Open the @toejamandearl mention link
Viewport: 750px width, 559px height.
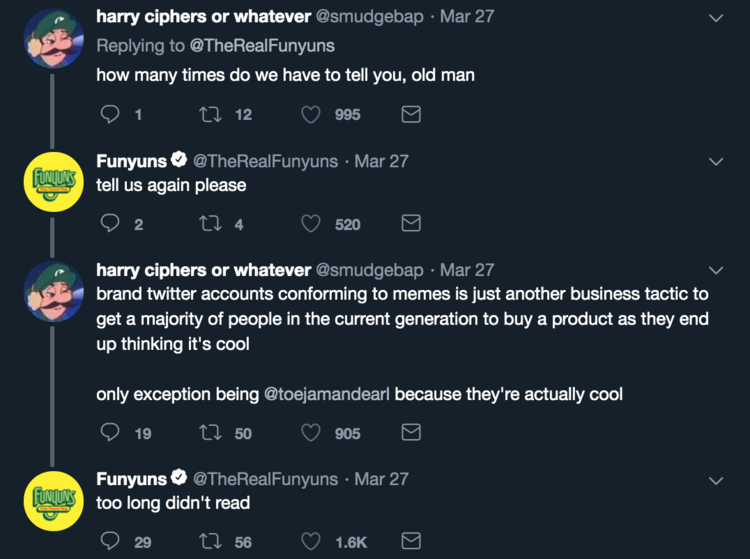pyautogui.click(x=327, y=394)
